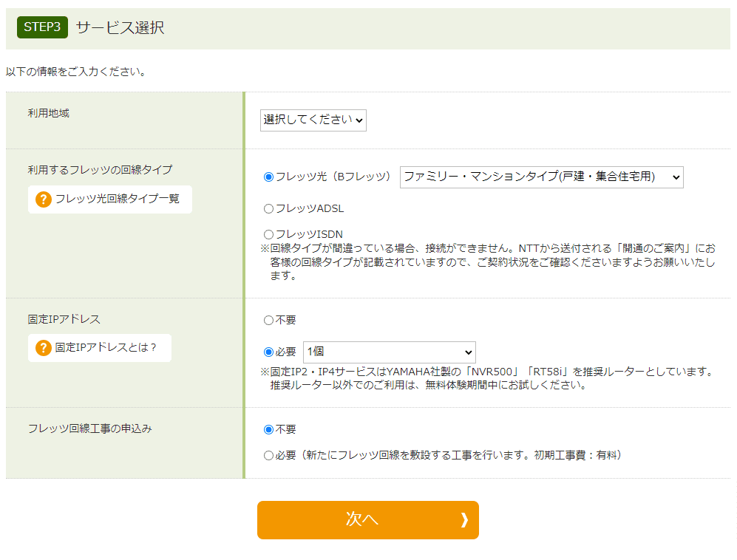
Task: Click the question mark icon beside フレッツ光回線タイプ一覧
Action: pyautogui.click(x=44, y=199)
